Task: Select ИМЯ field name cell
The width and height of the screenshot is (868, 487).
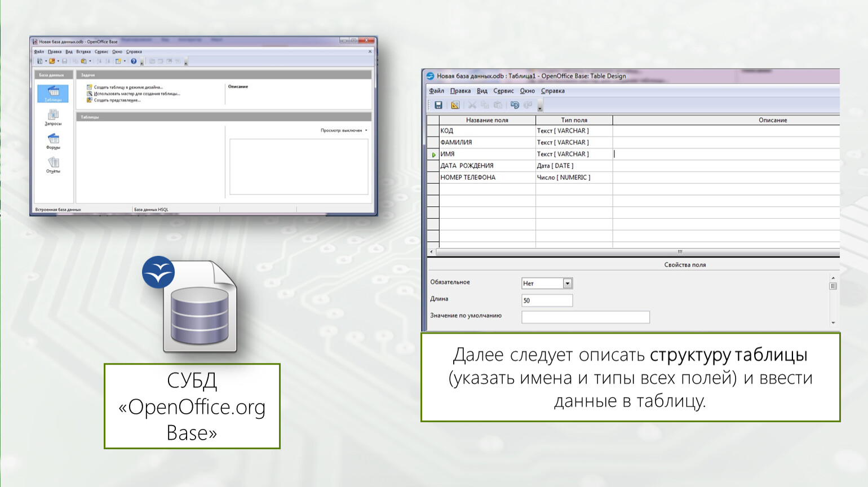Action: tap(487, 154)
